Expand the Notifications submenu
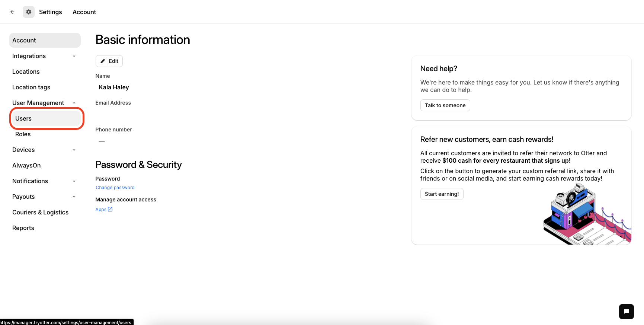The image size is (644, 325). [74, 181]
